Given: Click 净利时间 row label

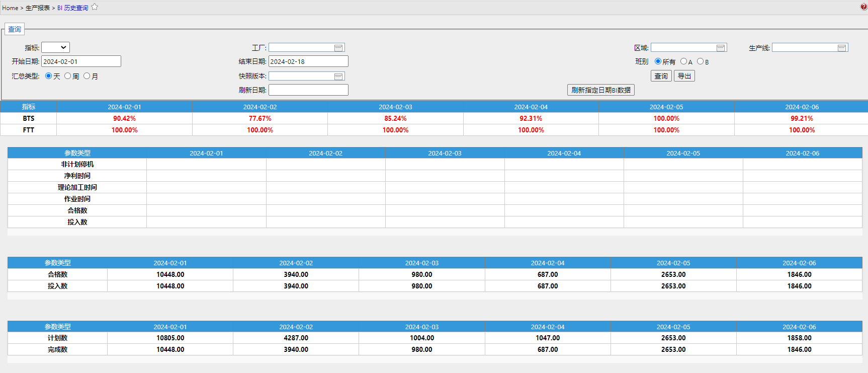Looking at the screenshot, I should point(77,176).
